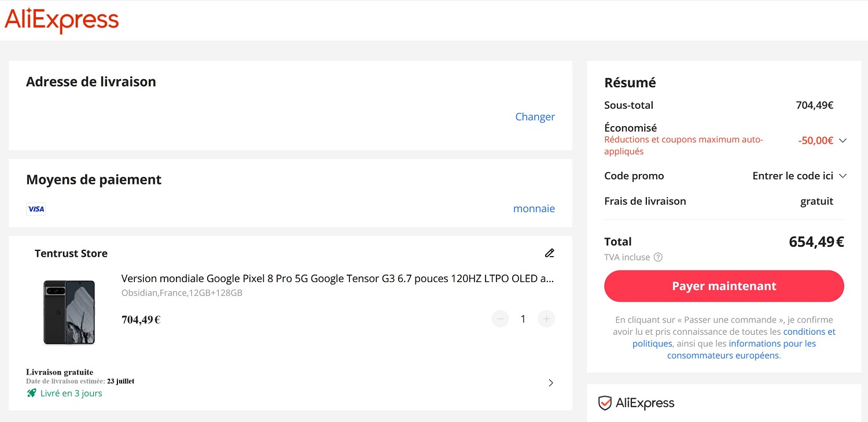Open the conditions et politiques link
This screenshot has width=868, height=422.
tap(734, 338)
